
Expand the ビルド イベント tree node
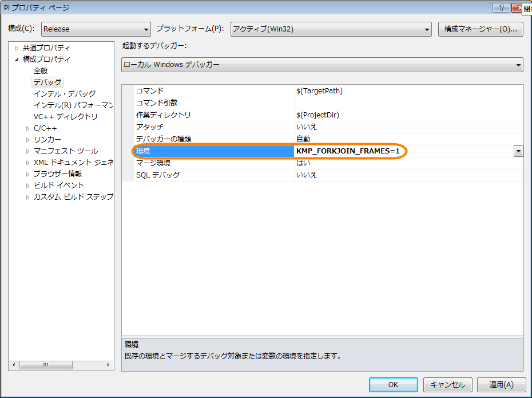[27, 186]
